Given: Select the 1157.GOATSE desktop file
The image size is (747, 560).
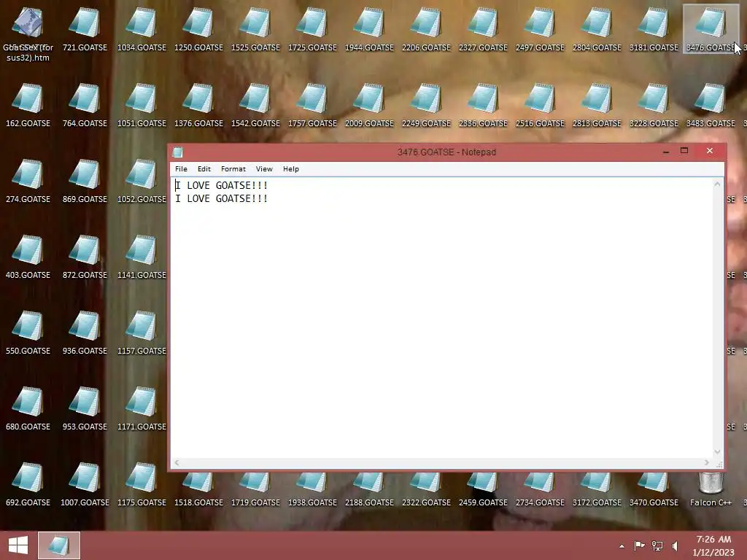Looking at the screenshot, I should click(142, 332).
